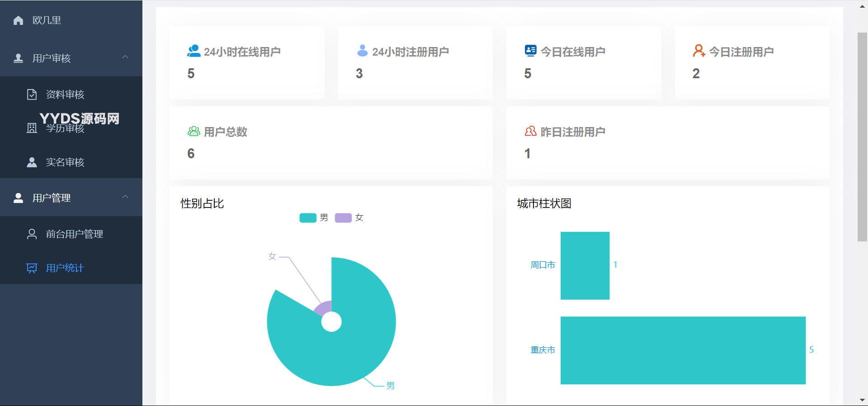
Task: Click the scrollbar down arrow
Action: click(x=862, y=400)
